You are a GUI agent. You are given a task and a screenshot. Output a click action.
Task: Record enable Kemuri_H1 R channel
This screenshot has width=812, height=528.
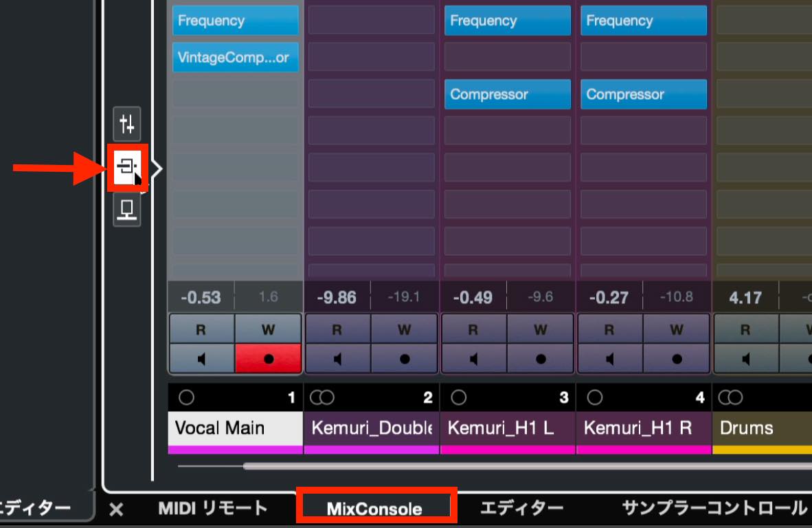click(x=677, y=359)
